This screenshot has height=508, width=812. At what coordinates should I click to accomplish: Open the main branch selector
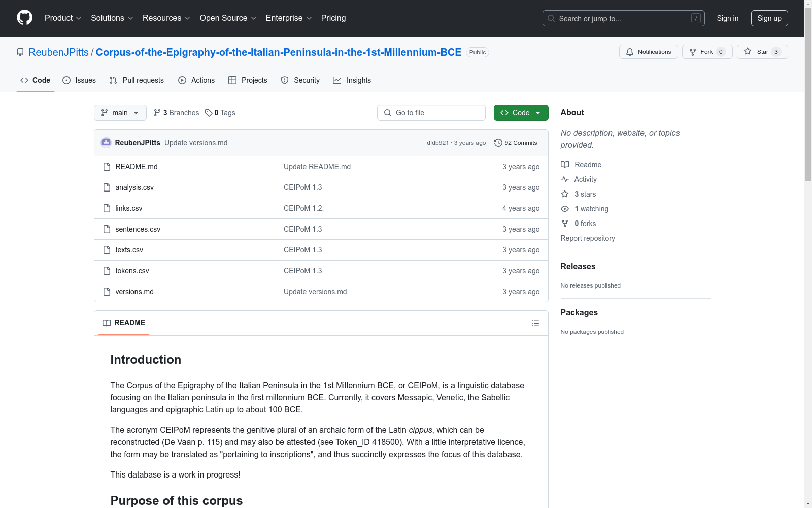120,113
